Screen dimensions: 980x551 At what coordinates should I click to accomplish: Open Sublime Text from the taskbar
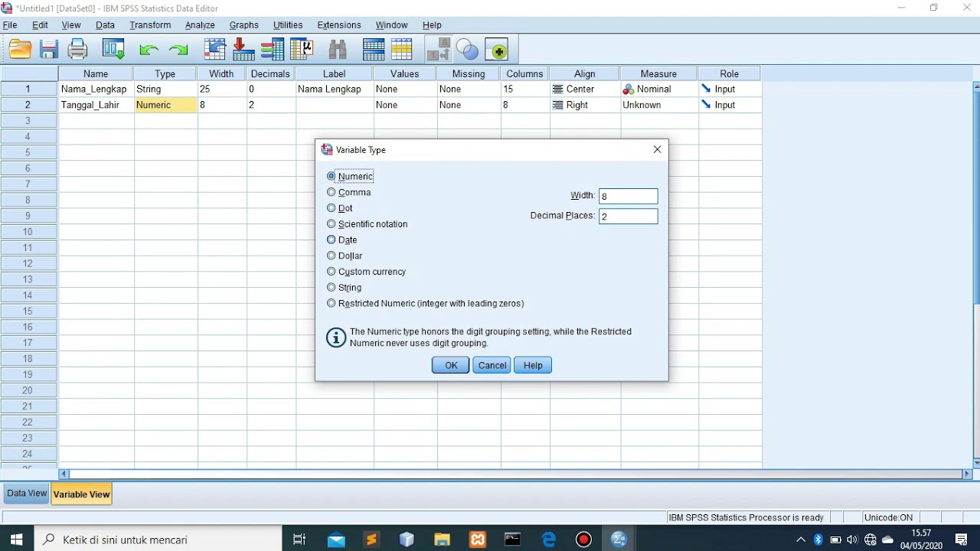click(371, 540)
